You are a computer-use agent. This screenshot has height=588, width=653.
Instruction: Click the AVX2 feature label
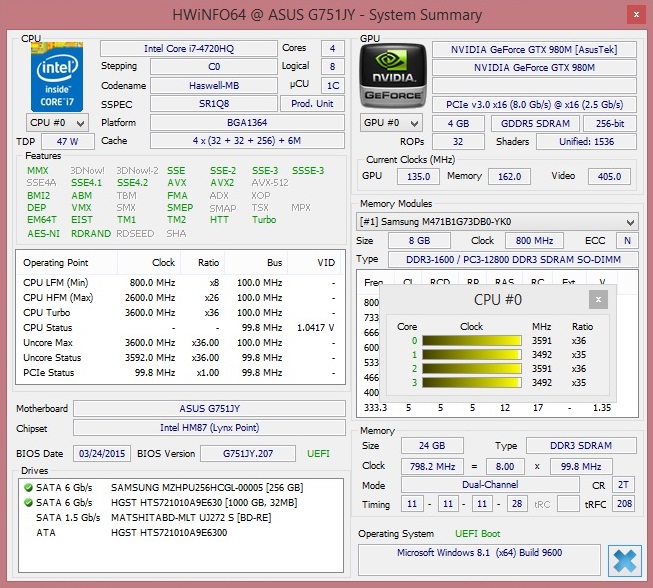(222, 183)
